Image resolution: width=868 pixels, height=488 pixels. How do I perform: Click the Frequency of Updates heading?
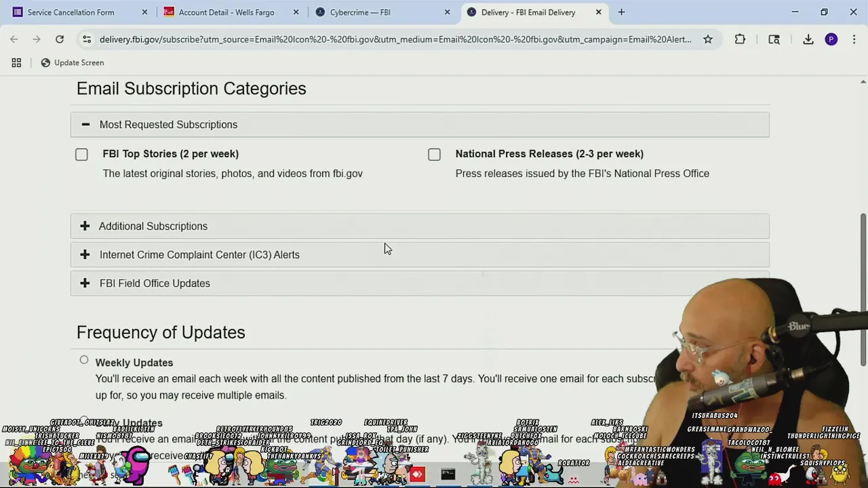pos(161,332)
